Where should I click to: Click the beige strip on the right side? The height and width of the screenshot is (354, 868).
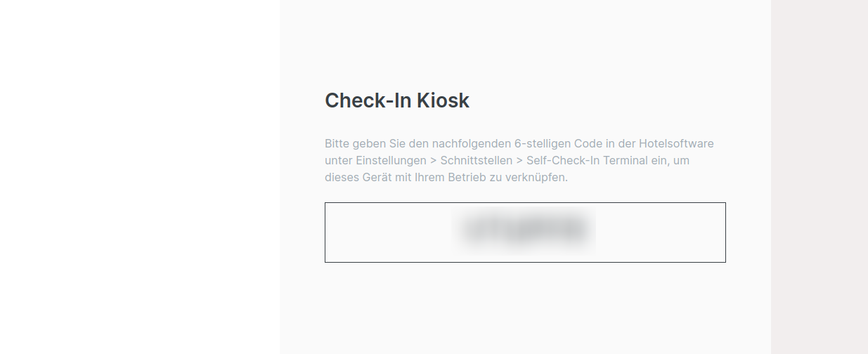819,176
